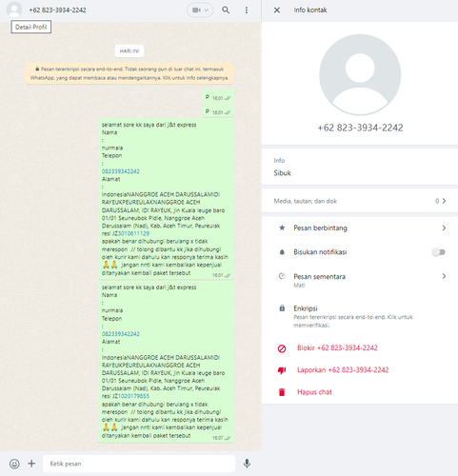The width and height of the screenshot is (458, 476).
Task: Click the end-to-end encryption notice banner
Action: 129,73
